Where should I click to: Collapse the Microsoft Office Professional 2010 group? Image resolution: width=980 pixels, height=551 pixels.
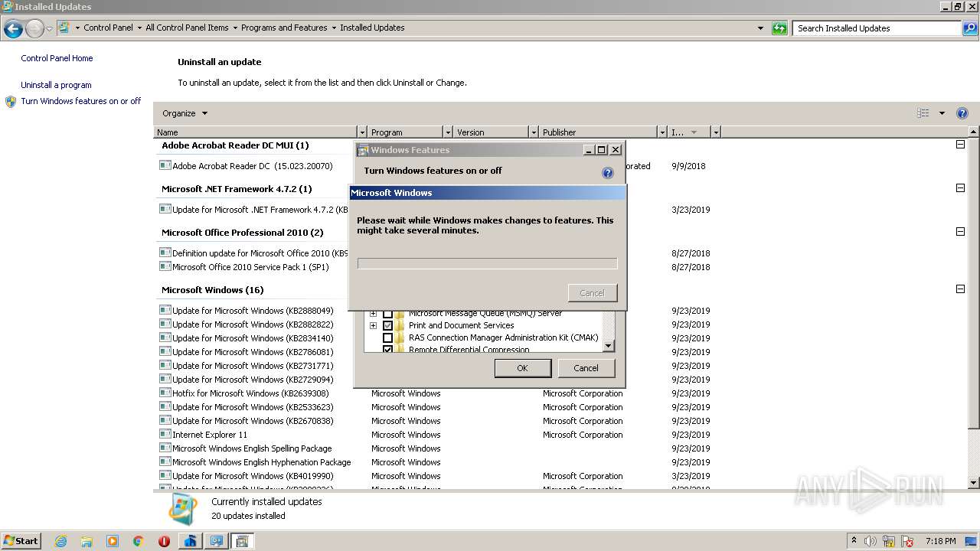960,232
